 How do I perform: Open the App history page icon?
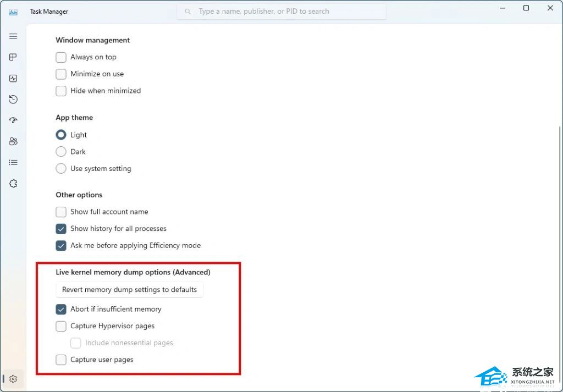click(13, 100)
